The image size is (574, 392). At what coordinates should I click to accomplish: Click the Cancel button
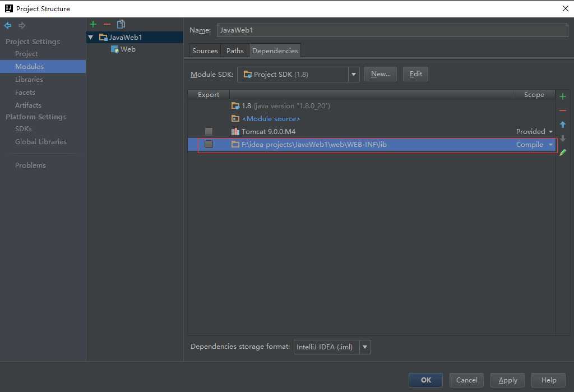click(x=467, y=380)
